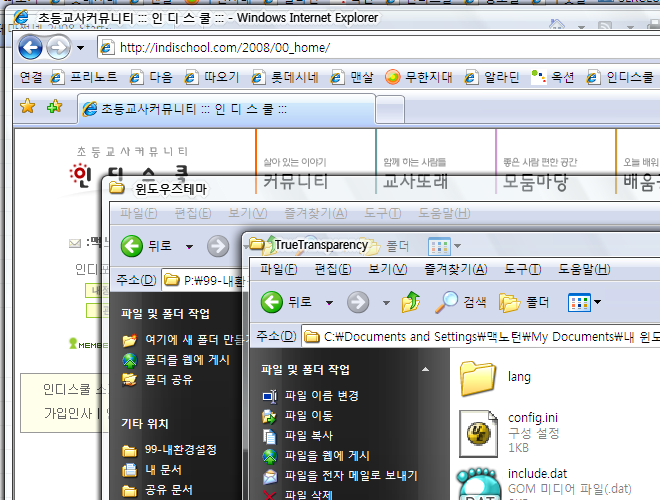Select the include.dat file
Screen dimensions: 660x500
click(x=546, y=483)
